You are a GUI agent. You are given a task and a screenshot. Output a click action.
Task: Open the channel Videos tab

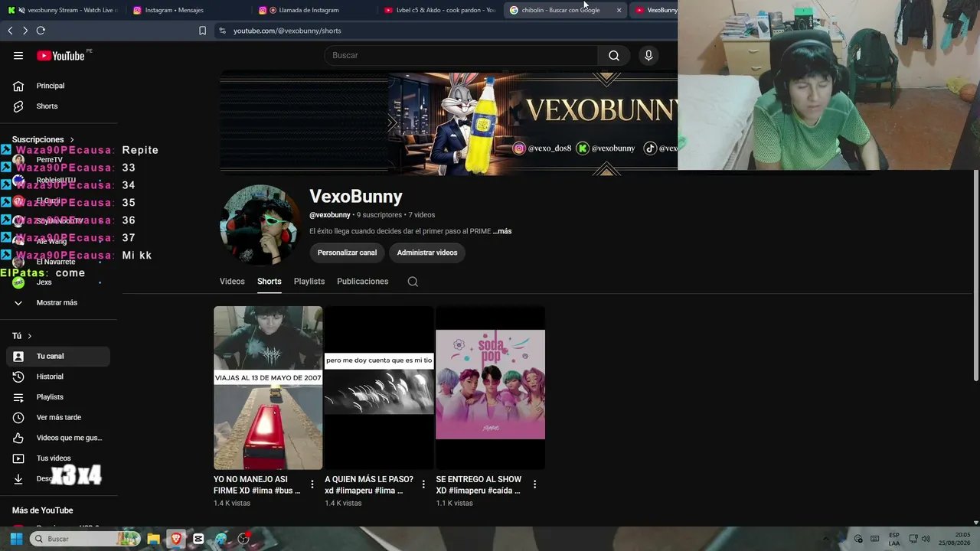coord(232,282)
